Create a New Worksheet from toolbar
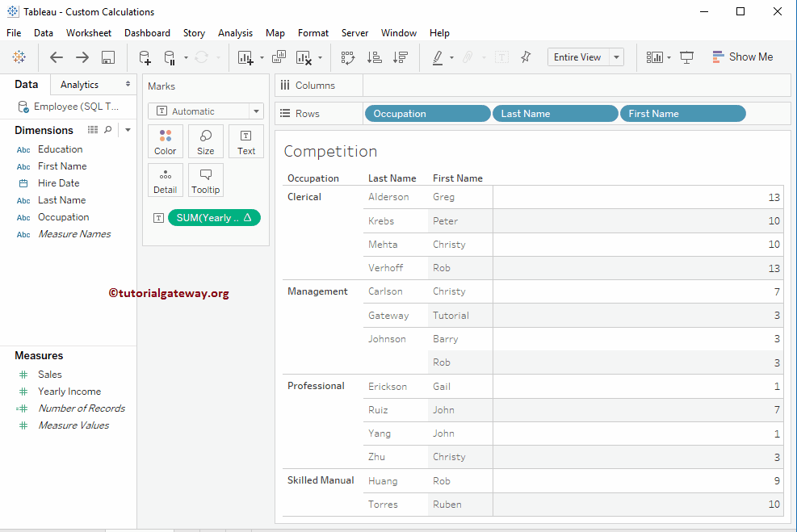 [247, 57]
